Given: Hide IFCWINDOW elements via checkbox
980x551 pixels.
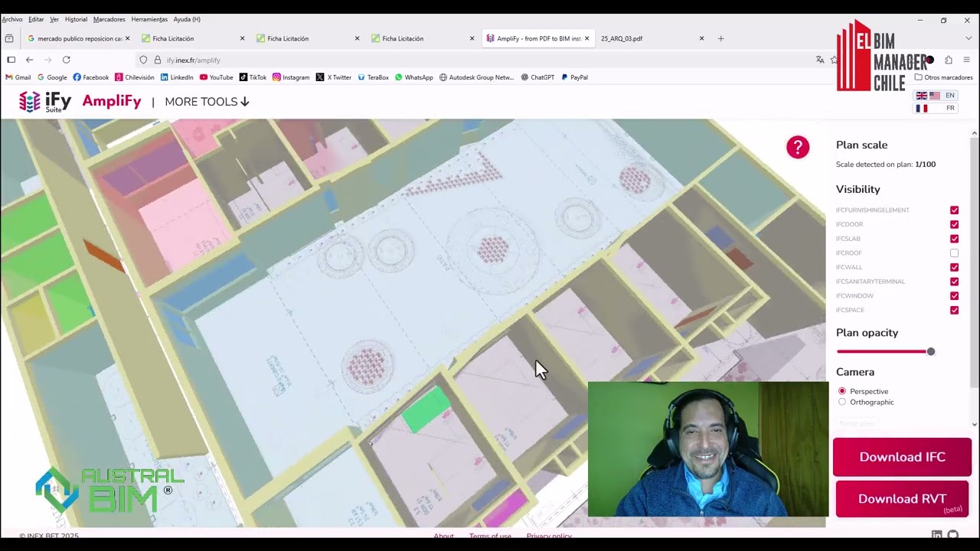Looking at the screenshot, I should 954,296.
